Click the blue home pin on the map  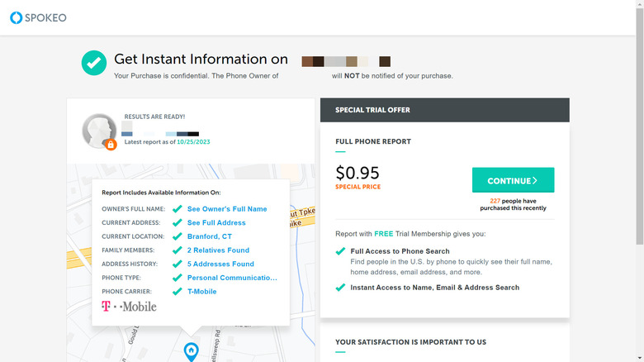(x=191, y=352)
